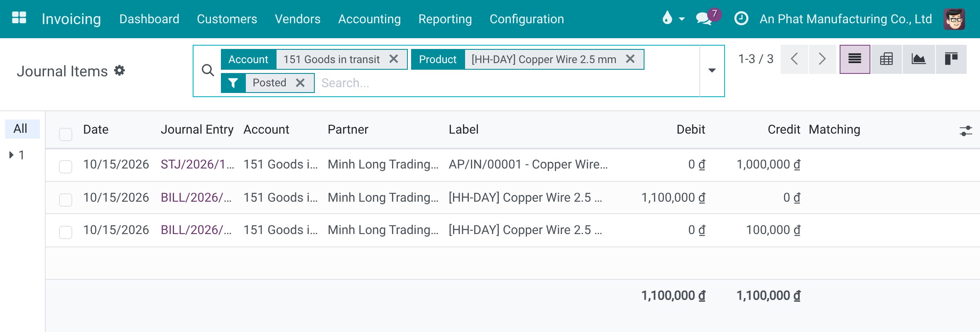The width and height of the screenshot is (980, 332).
Task: Open the apps grid home menu
Action: tap(19, 18)
